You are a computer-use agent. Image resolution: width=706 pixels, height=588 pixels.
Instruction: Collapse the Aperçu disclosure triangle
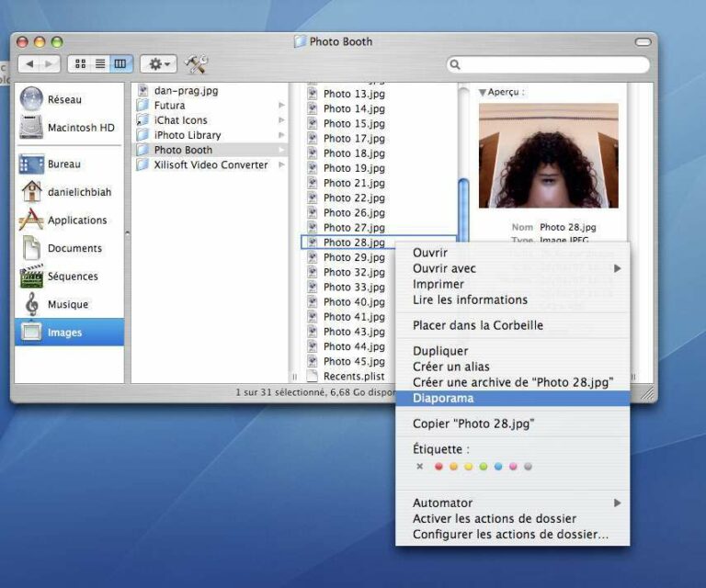click(482, 93)
